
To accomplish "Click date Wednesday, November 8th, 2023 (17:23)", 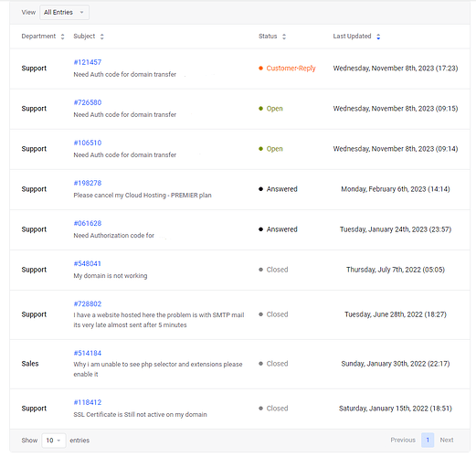I will 396,69.
